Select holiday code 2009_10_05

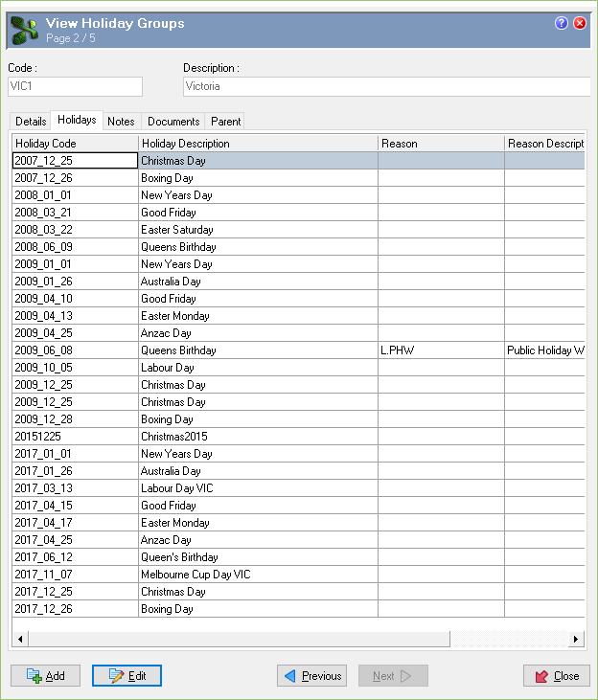[x=75, y=368]
